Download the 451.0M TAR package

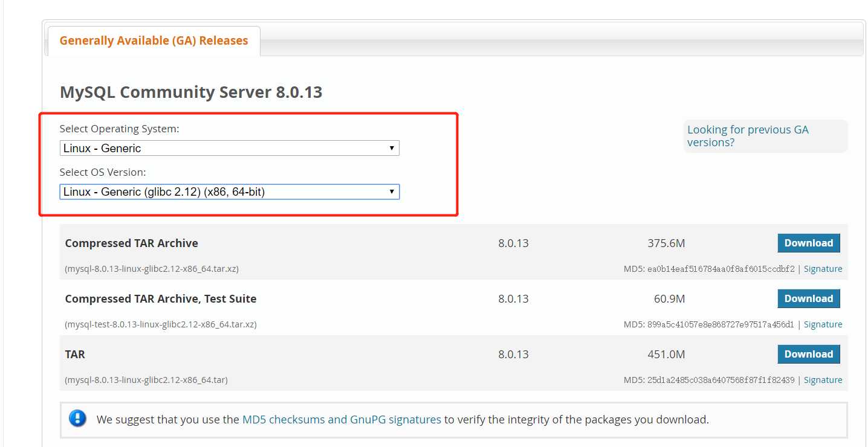(x=809, y=354)
